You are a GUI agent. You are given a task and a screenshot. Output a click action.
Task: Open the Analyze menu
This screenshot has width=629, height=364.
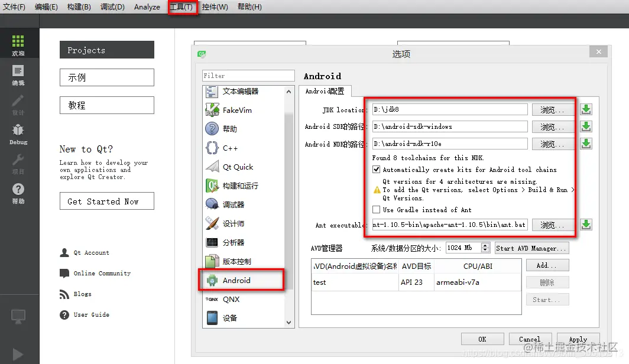147,7
